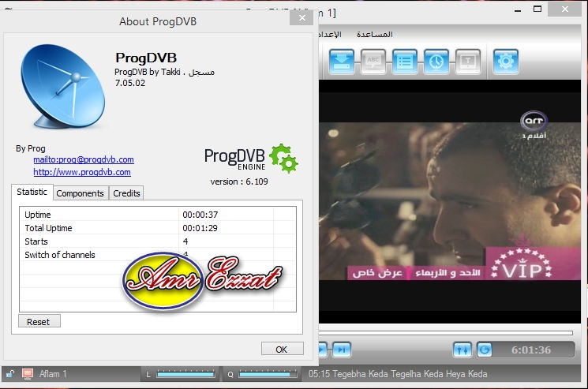This screenshot has height=389, width=588.
Task: Click the 6:01:36 time display
Action: click(x=531, y=350)
